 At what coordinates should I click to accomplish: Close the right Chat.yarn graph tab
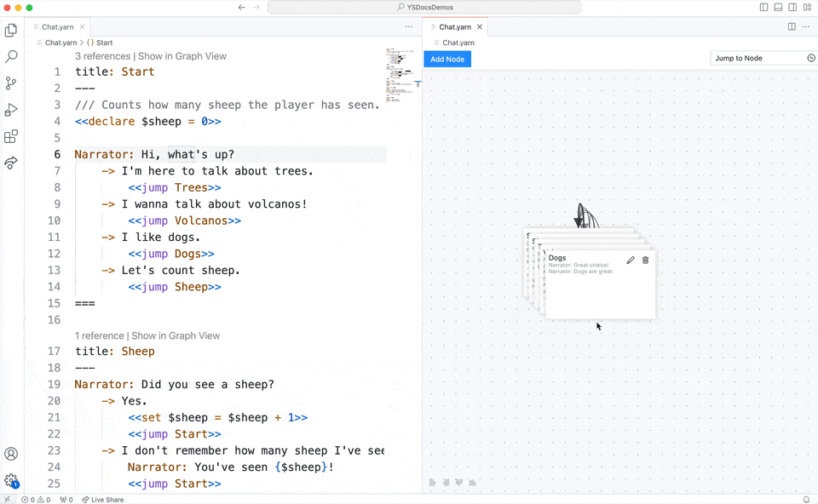click(x=480, y=26)
